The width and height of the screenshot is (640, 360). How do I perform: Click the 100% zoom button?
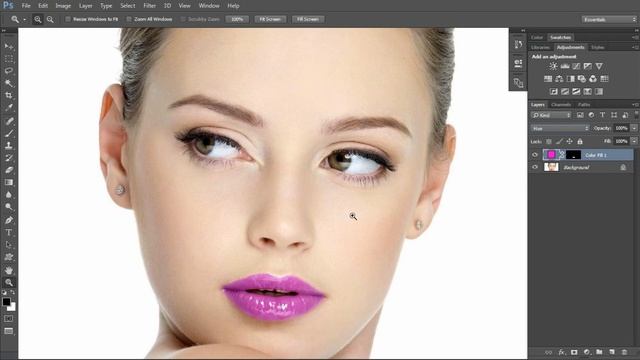pyautogui.click(x=237, y=19)
